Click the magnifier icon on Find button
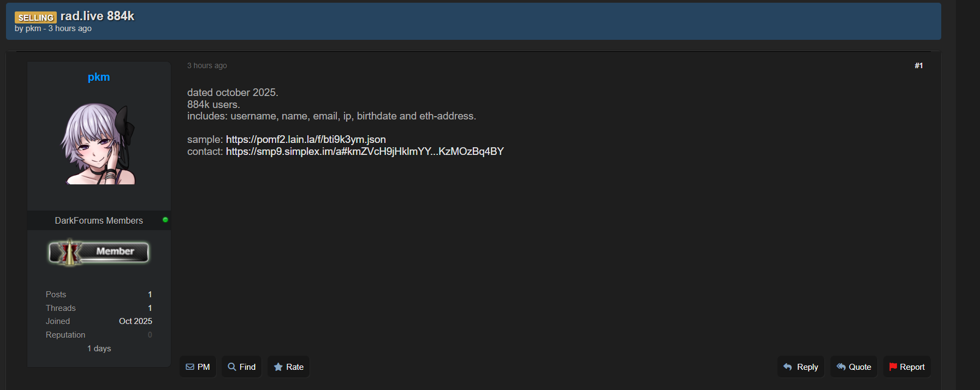This screenshot has height=390, width=980. click(232, 367)
